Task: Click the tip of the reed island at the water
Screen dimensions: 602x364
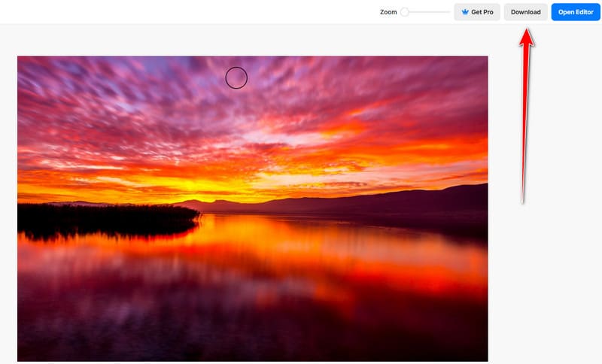Action: (197, 214)
